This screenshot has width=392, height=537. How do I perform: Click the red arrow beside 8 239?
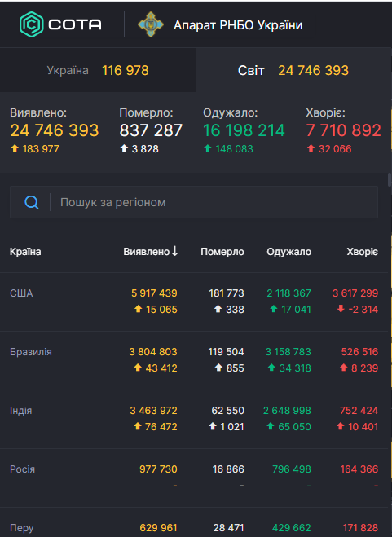click(344, 368)
